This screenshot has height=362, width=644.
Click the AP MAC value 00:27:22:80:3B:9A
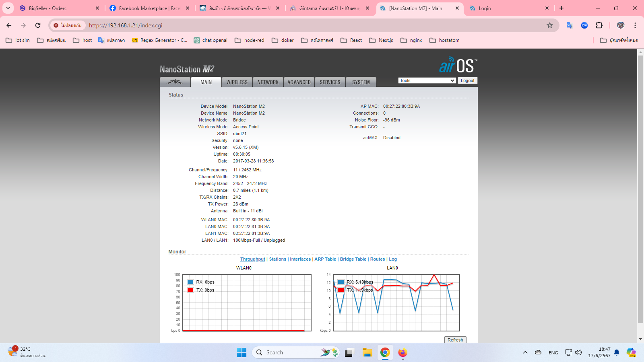401,107
